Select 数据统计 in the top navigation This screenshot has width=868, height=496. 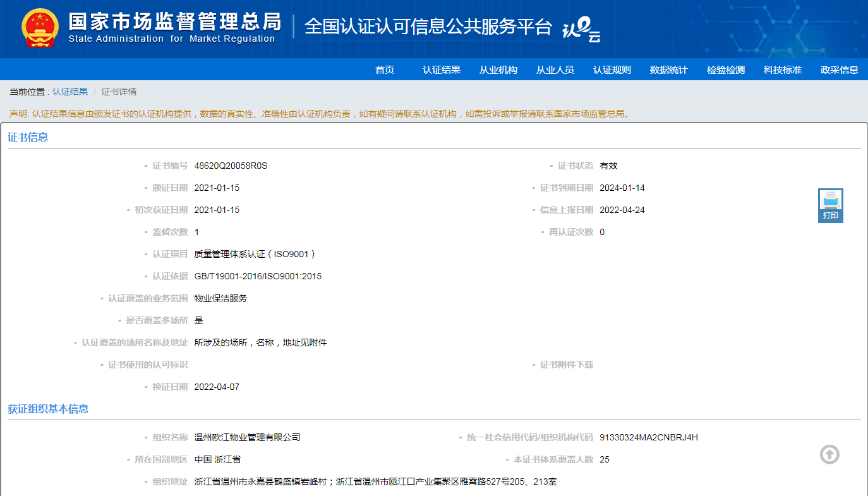[x=669, y=70]
